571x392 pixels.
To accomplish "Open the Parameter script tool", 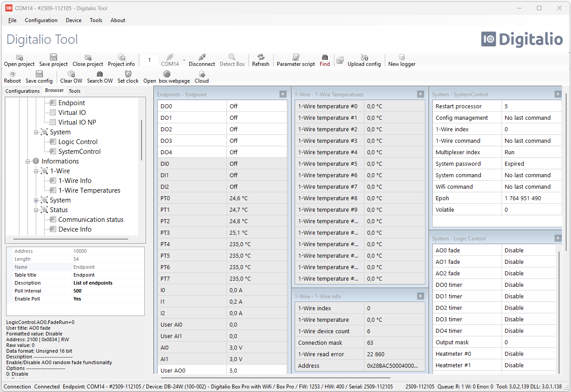I will [x=296, y=57].
